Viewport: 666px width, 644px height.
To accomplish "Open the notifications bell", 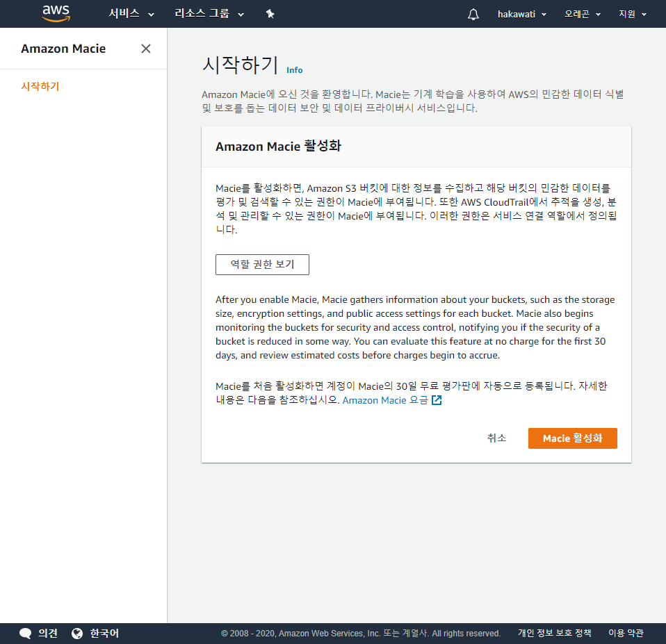I will [x=473, y=14].
